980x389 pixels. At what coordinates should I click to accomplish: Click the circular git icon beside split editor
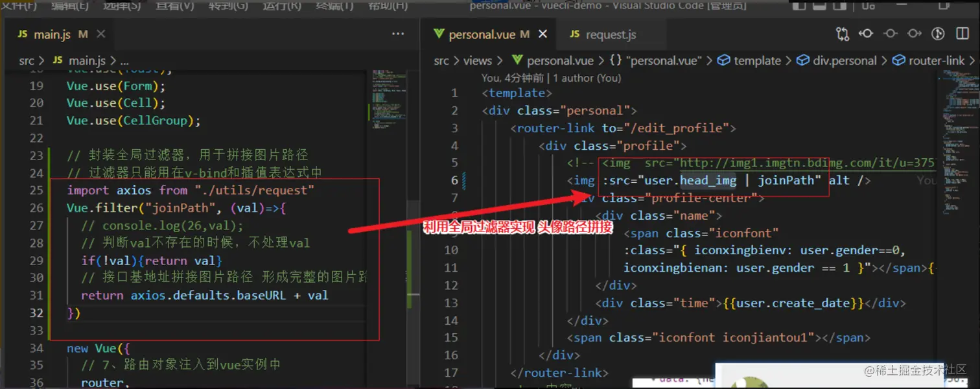pyautogui.click(x=938, y=34)
